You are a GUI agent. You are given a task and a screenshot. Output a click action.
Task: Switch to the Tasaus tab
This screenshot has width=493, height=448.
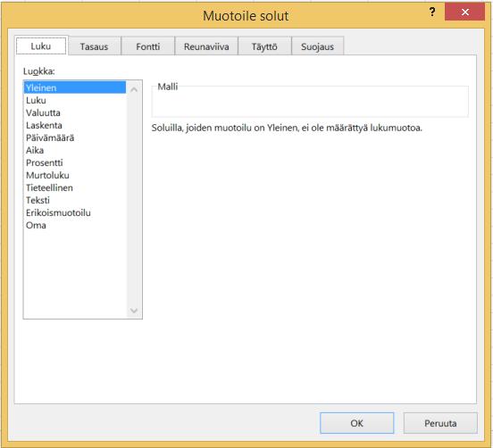[x=94, y=46]
